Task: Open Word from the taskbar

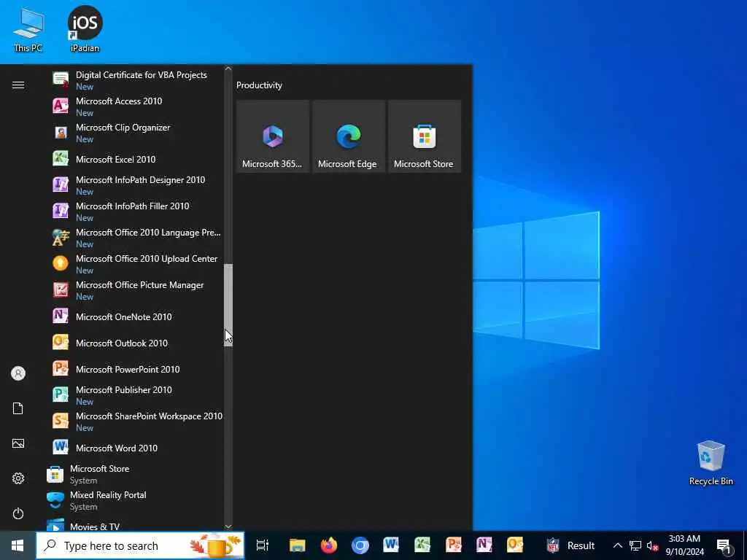Action: 391,545
